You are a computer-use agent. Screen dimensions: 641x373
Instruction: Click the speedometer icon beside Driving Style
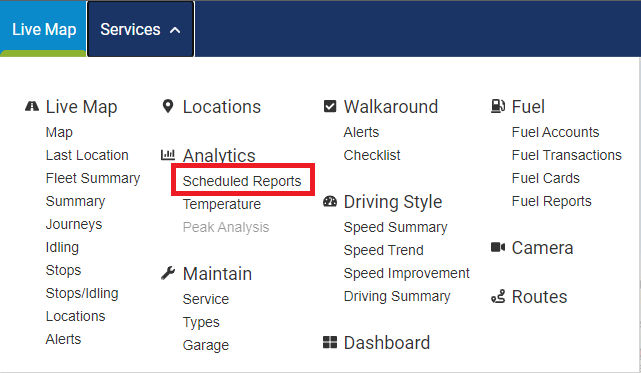tap(330, 201)
